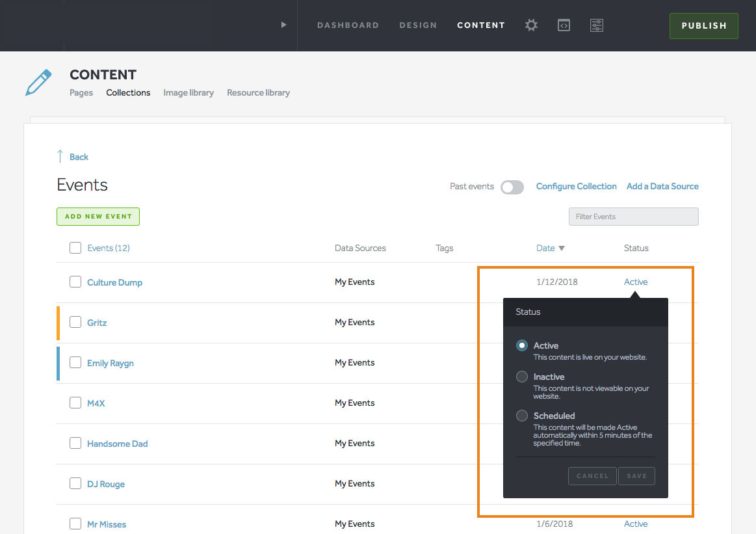Open the Emily Raygn event

111,363
